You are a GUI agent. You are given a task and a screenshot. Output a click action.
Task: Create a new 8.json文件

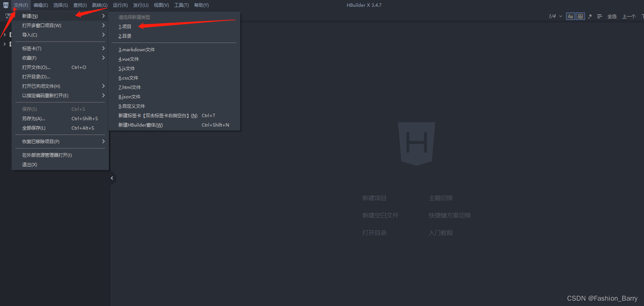174,97
